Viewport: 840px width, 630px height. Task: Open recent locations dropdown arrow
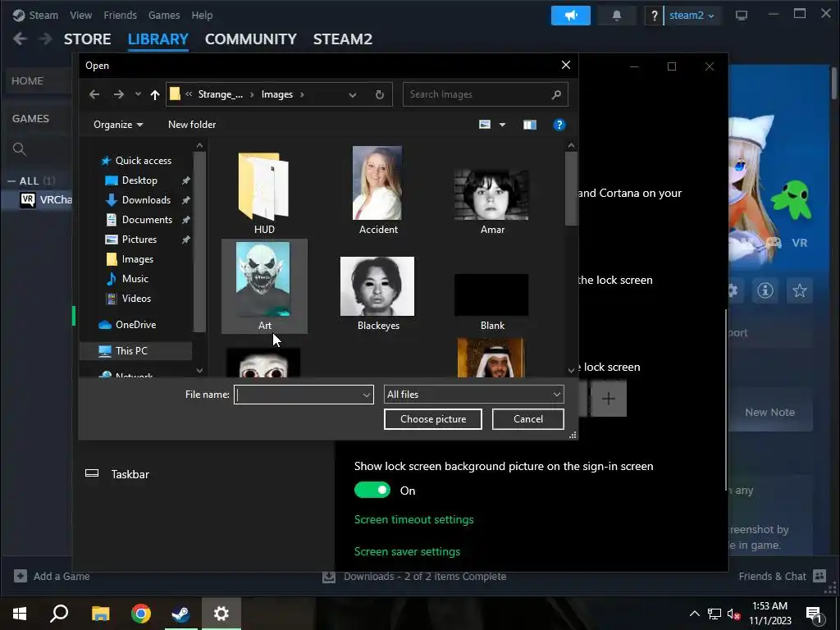pyautogui.click(x=138, y=94)
